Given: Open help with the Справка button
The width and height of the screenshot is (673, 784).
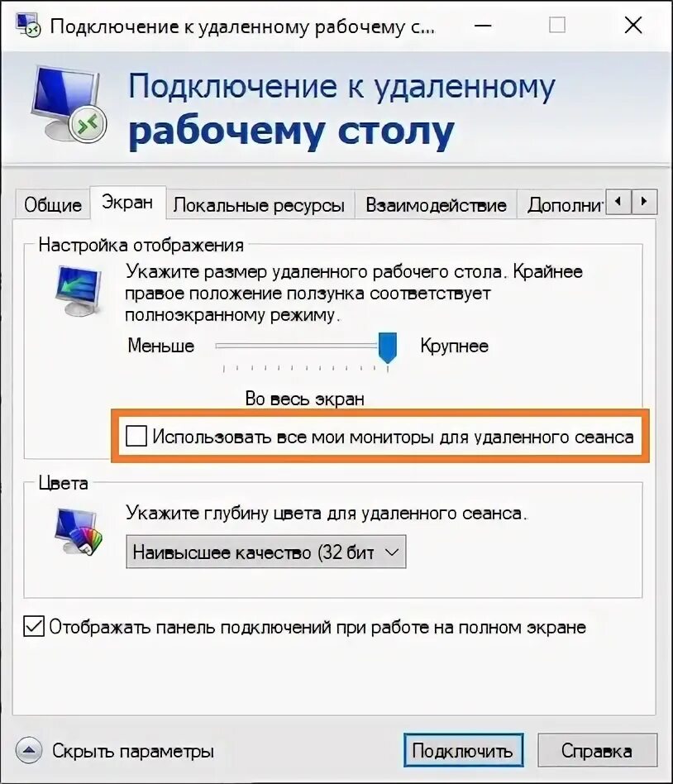Looking at the screenshot, I should pyautogui.click(x=596, y=750).
